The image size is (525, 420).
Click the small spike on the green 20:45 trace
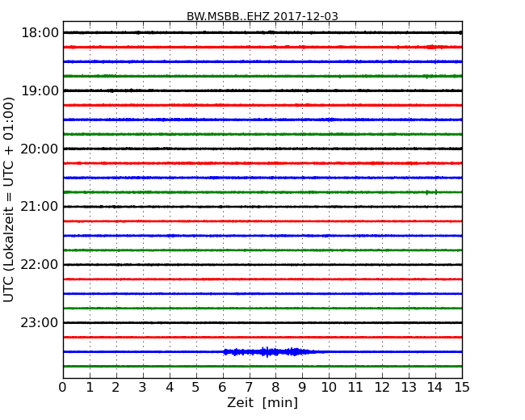point(428,192)
